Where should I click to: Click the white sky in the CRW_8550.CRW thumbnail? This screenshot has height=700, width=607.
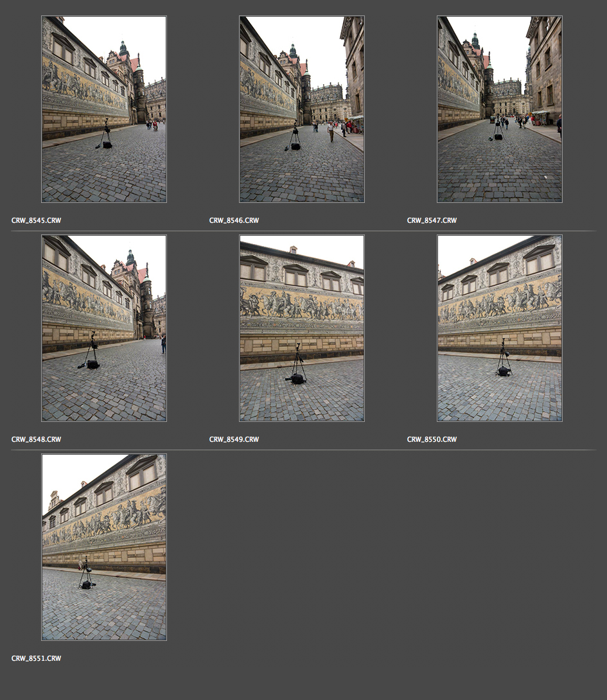[462, 250]
